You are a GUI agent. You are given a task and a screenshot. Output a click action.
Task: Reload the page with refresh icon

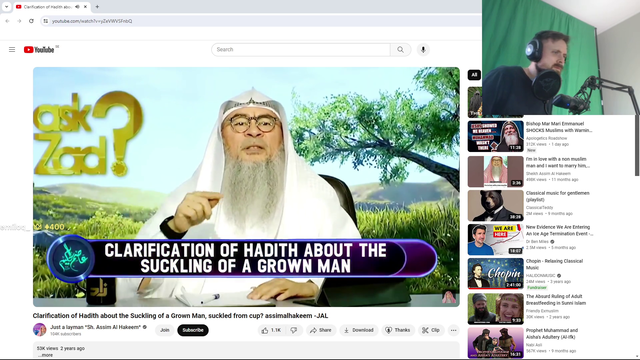pos(31,21)
